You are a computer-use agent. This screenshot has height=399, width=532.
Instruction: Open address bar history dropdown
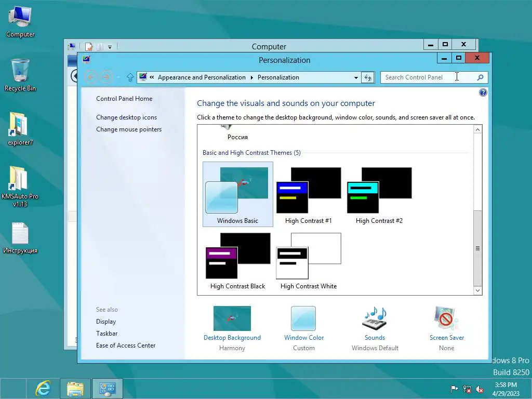[x=356, y=77]
